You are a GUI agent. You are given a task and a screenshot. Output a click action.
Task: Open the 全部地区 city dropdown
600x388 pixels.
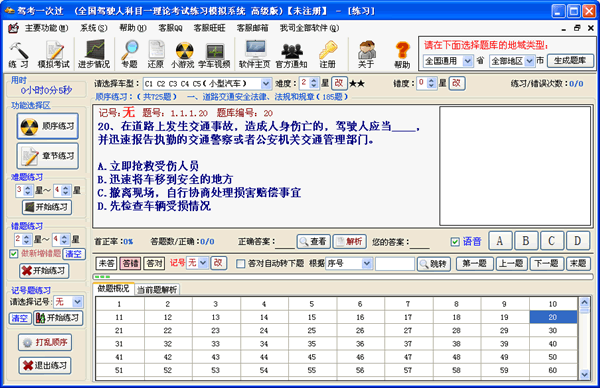(529, 61)
